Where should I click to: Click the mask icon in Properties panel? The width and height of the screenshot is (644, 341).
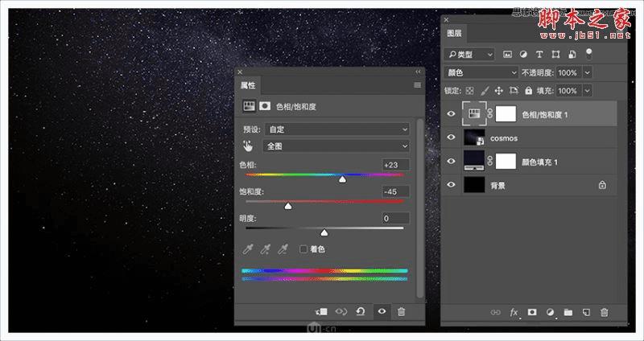(x=265, y=106)
